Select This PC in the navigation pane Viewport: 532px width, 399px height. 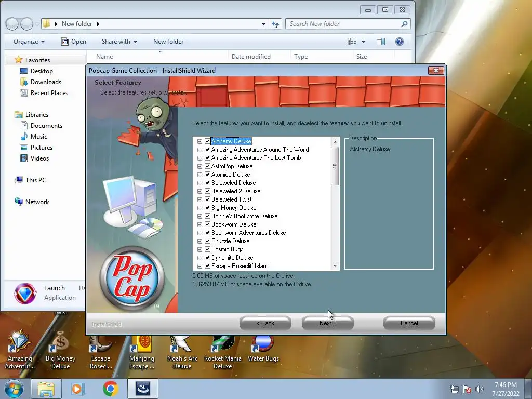[35, 180]
